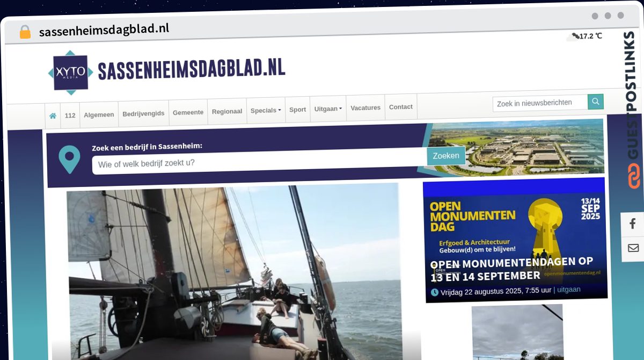Focus the 'Zoek in nieuwsberichten' search field
This screenshot has height=360, width=644.
click(x=540, y=103)
